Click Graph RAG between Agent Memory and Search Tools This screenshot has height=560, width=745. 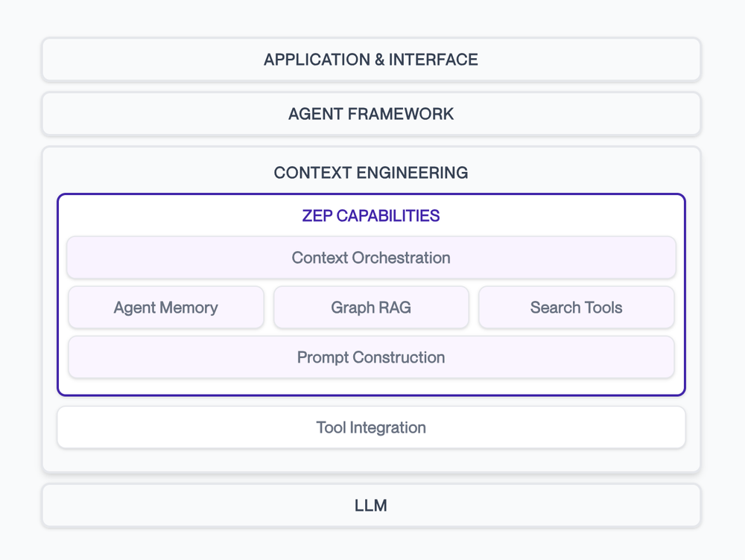pyautogui.click(x=371, y=308)
